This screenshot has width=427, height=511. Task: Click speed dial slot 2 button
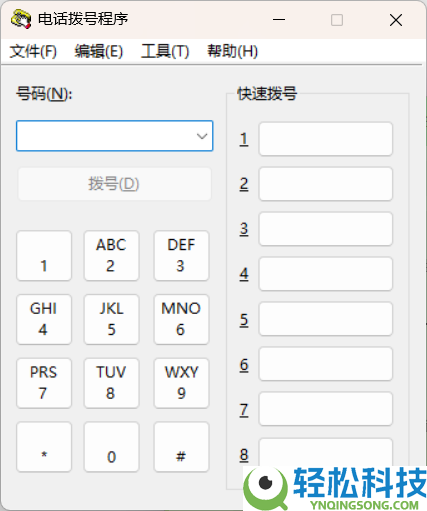[326, 184]
